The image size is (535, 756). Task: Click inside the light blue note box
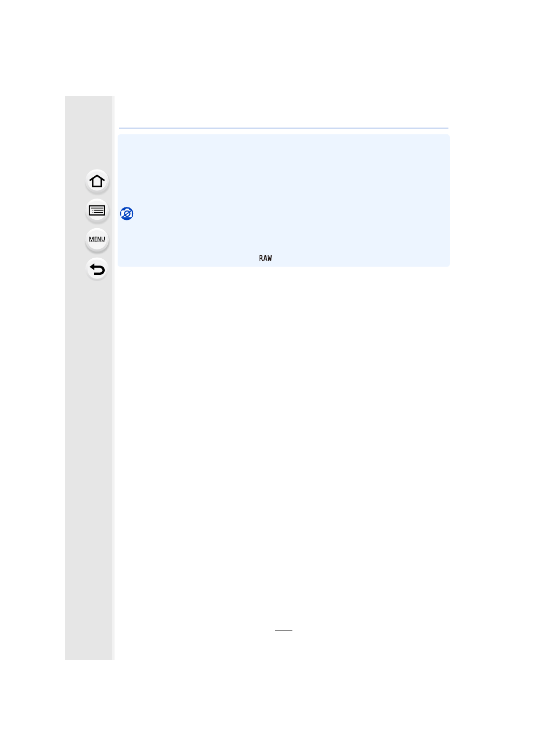(284, 201)
